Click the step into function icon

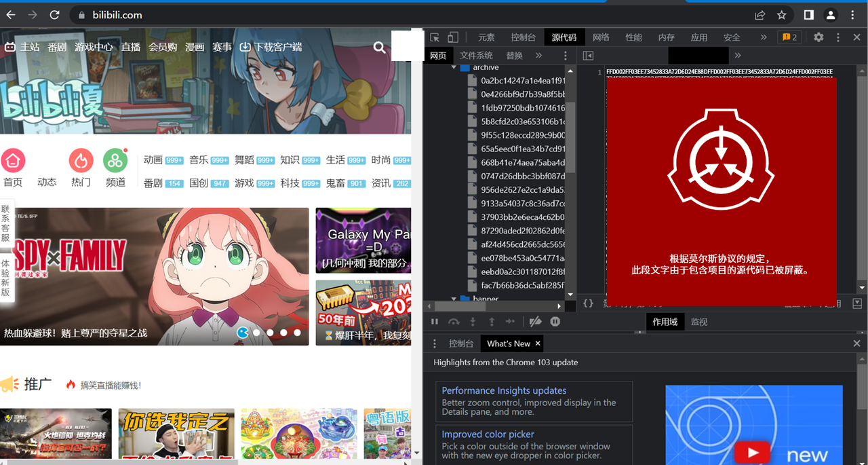click(x=473, y=322)
